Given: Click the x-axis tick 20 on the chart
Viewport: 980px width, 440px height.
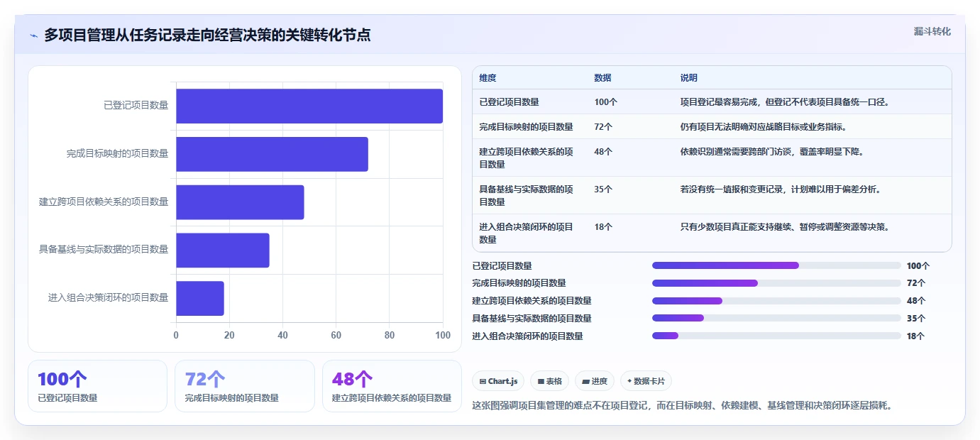Looking at the screenshot, I should click(229, 335).
